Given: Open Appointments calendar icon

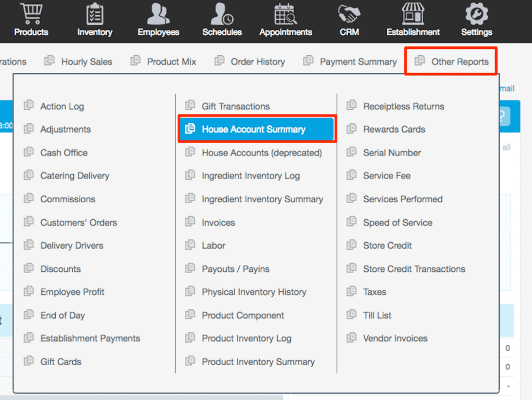Looking at the screenshot, I should tap(286, 14).
